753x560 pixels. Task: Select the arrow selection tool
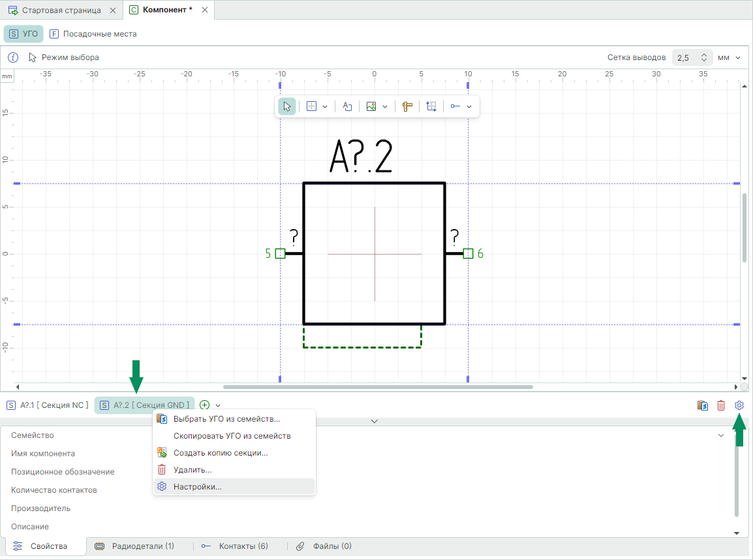[286, 106]
